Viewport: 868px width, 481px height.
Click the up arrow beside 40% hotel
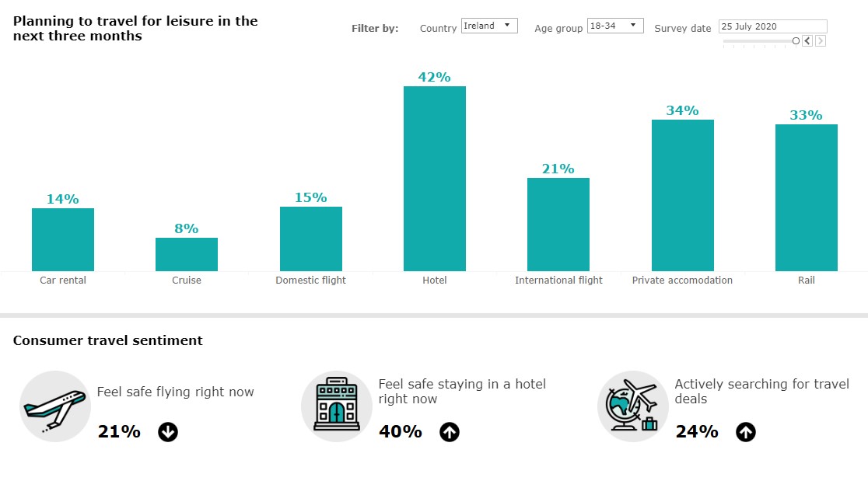(450, 432)
